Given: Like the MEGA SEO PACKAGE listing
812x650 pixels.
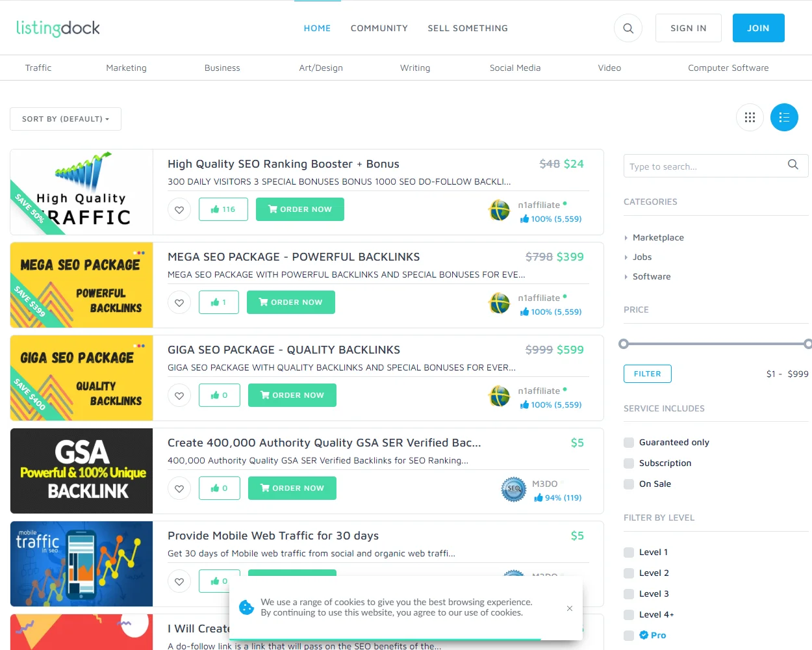Looking at the screenshot, I should pos(218,302).
